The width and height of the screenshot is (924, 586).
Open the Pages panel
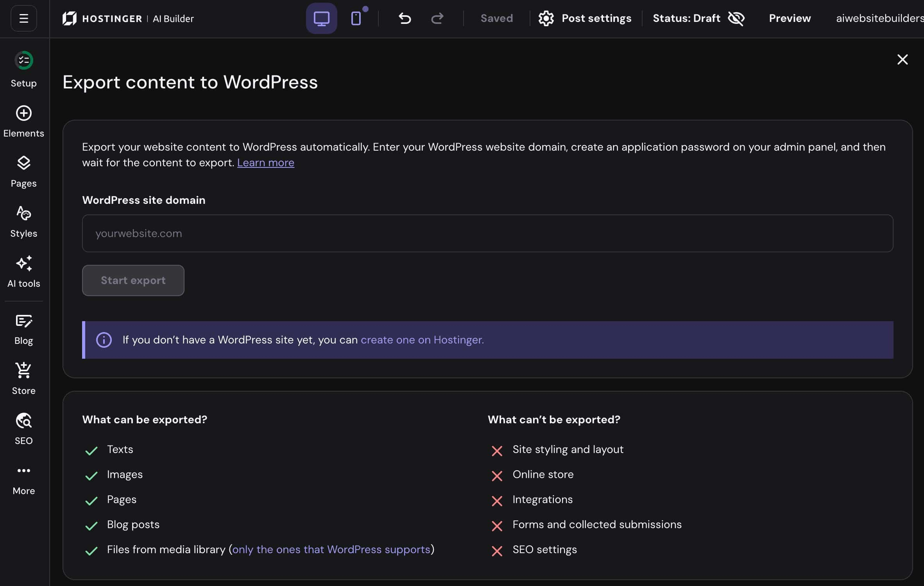click(24, 172)
